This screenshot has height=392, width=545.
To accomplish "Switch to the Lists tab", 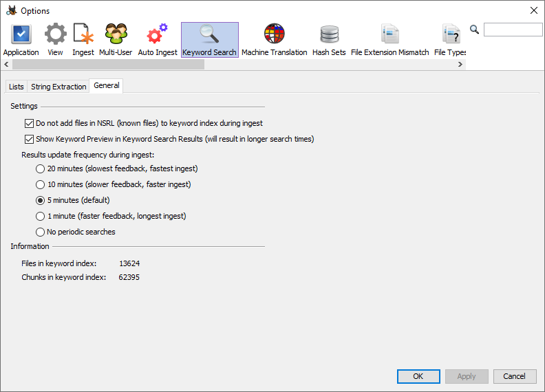I will tap(17, 87).
